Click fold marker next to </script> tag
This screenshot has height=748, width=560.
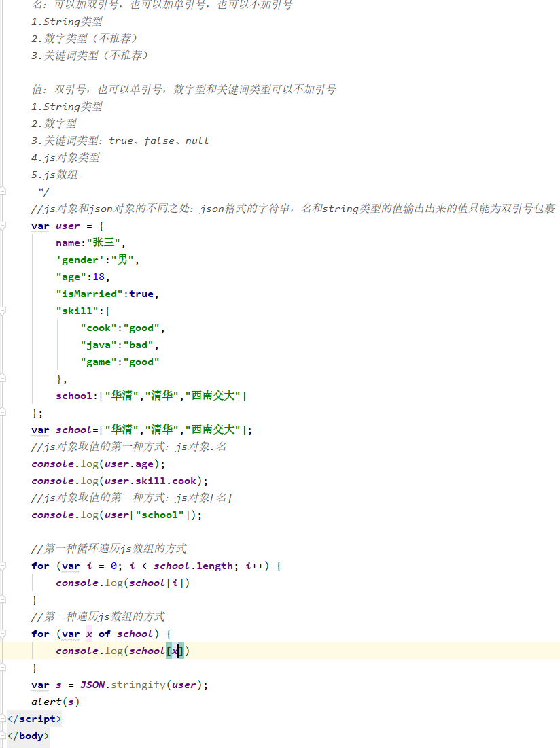coord(3,719)
